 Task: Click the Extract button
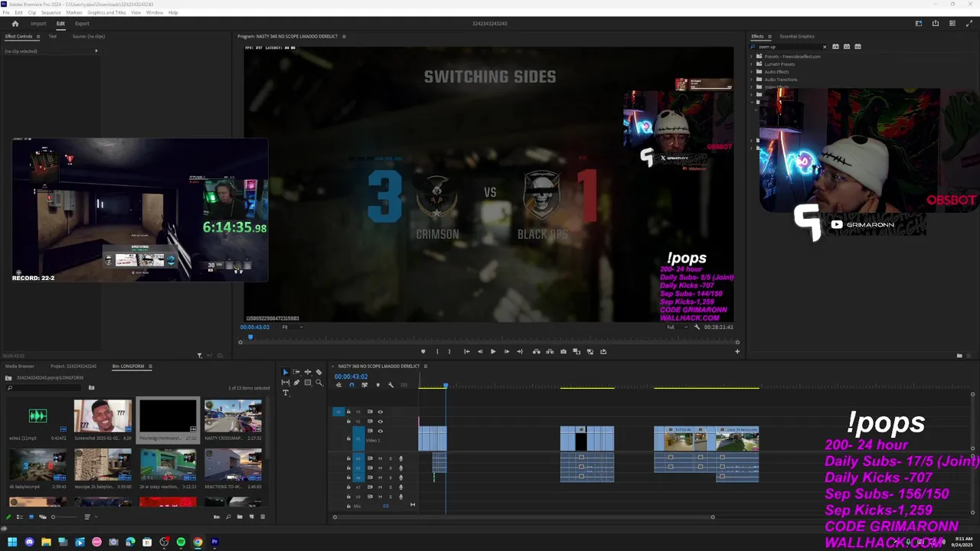(x=550, y=351)
